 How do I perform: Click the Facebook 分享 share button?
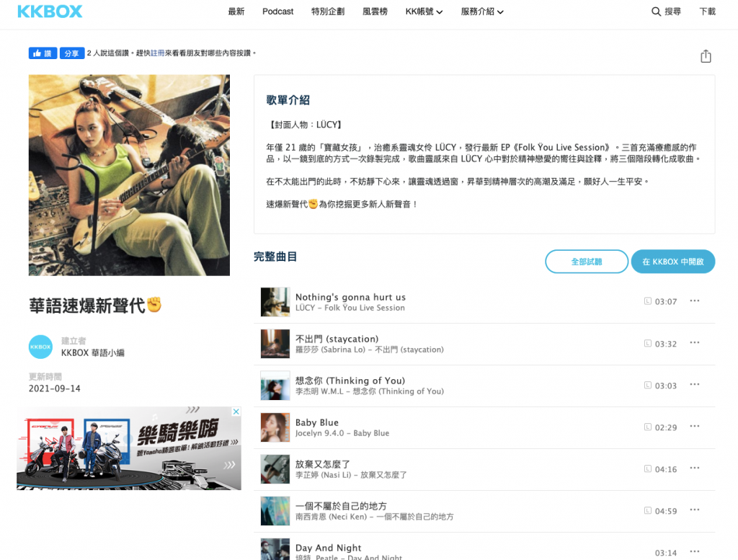click(x=71, y=53)
